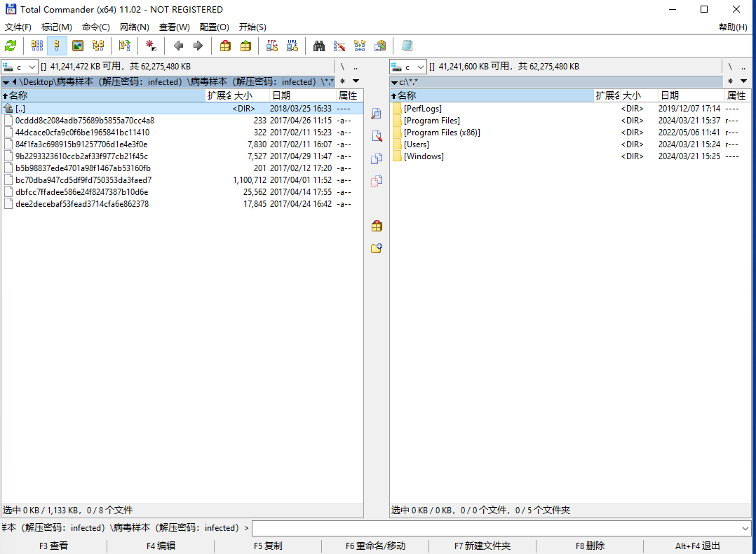Click the Unpack files box icon
The width and height of the screenshot is (756, 554).
click(x=246, y=46)
